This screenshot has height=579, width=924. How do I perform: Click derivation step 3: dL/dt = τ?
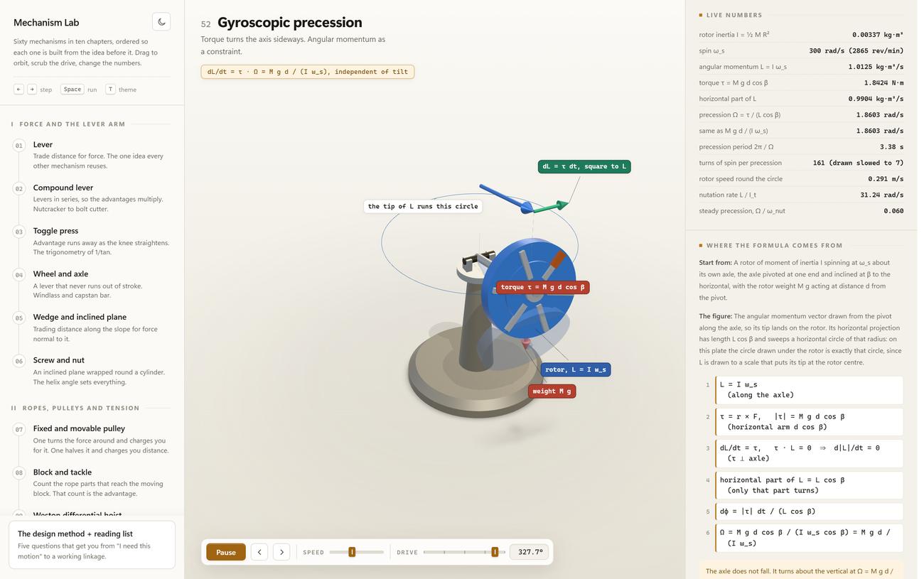(x=809, y=453)
